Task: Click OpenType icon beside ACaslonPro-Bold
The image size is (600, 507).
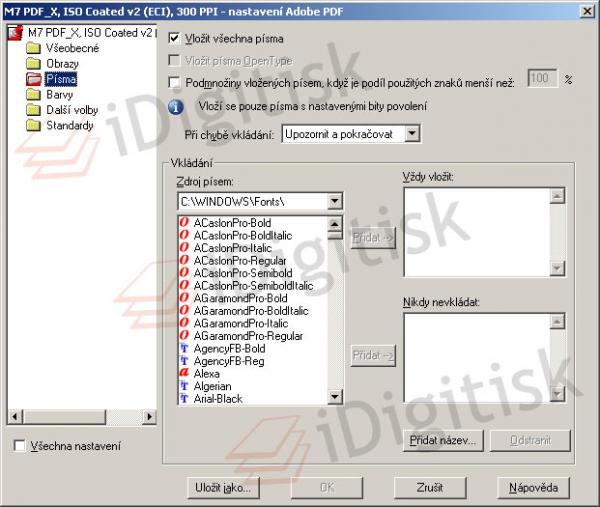Action: point(184,222)
